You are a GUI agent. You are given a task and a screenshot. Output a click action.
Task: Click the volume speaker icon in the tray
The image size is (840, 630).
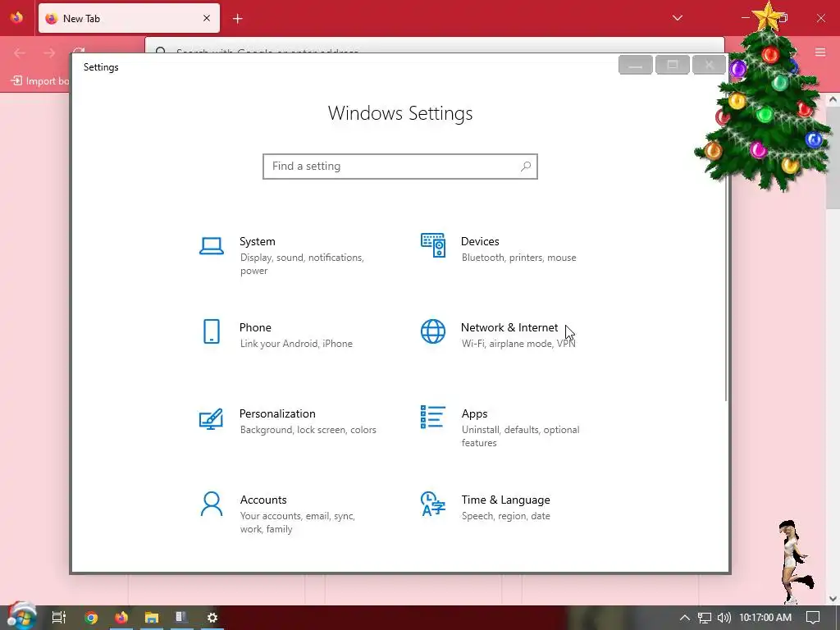pos(724,618)
